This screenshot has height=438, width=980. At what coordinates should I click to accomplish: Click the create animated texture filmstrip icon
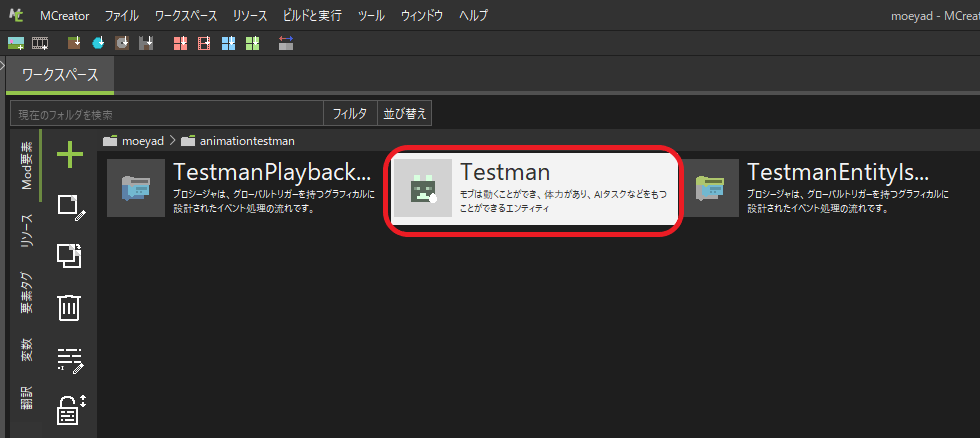[x=40, y=43]
